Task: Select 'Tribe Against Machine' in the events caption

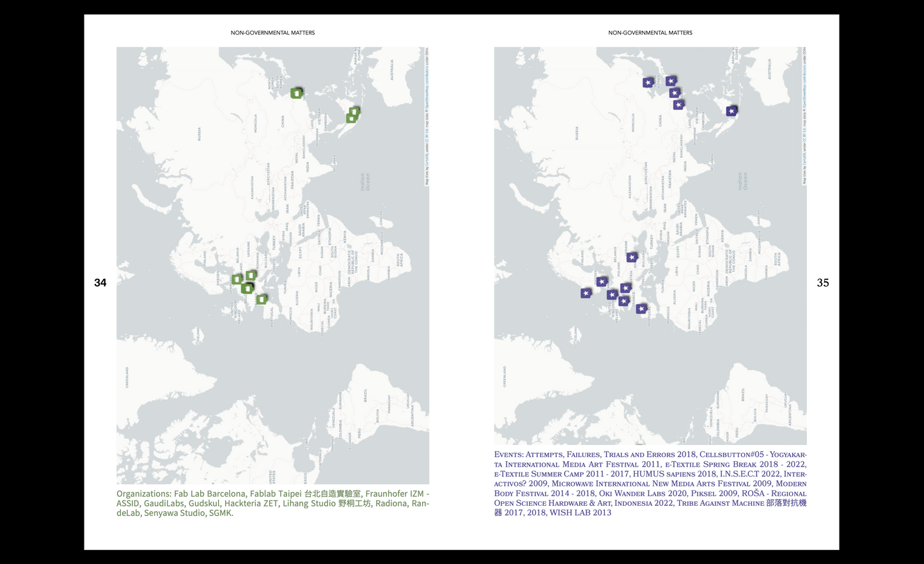Action: [x=720, y=503]
